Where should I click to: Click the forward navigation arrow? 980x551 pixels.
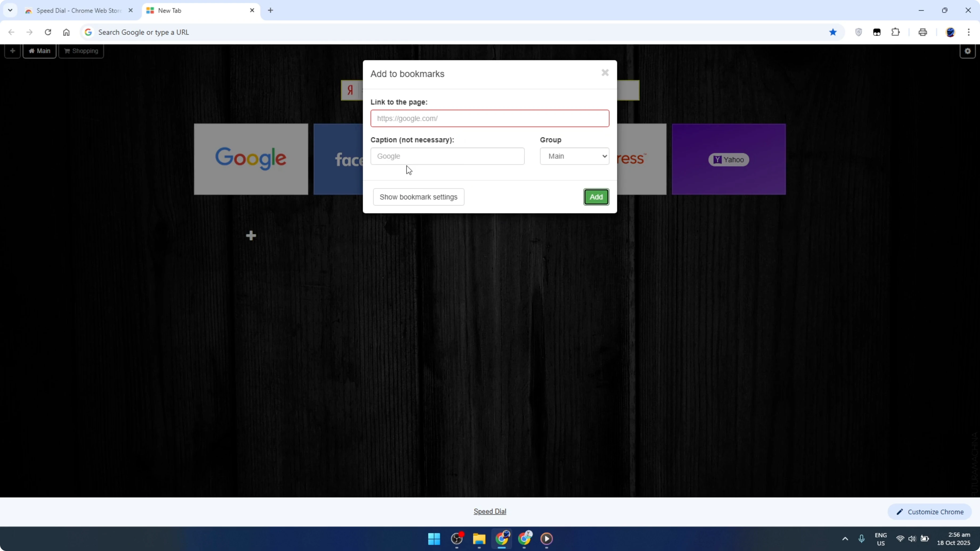click(29, 32)
